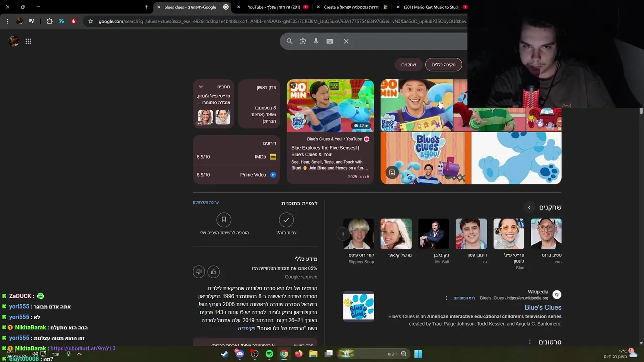The image size is (644, 362).
Task: Switch to the YouTube זה הזמן שנלך tab
Action: click(274, 7)
